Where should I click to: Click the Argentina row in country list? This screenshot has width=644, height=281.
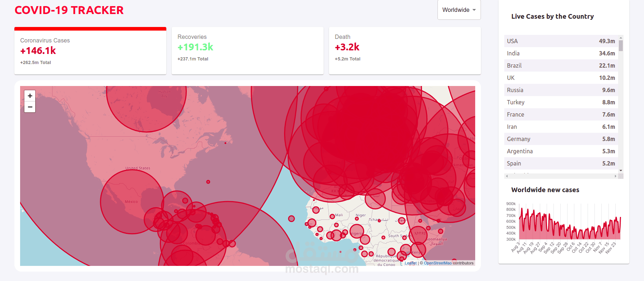[561, 151]
